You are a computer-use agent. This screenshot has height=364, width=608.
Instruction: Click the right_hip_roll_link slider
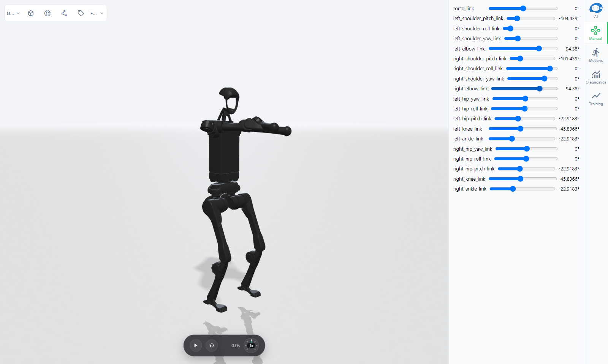[x=526, y=159]
